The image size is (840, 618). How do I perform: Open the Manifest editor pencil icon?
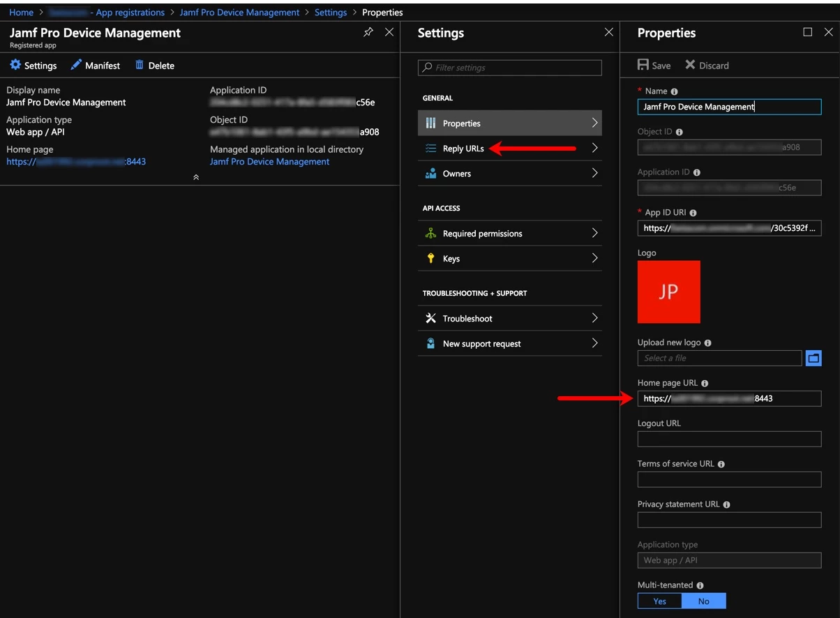(76, 65)
